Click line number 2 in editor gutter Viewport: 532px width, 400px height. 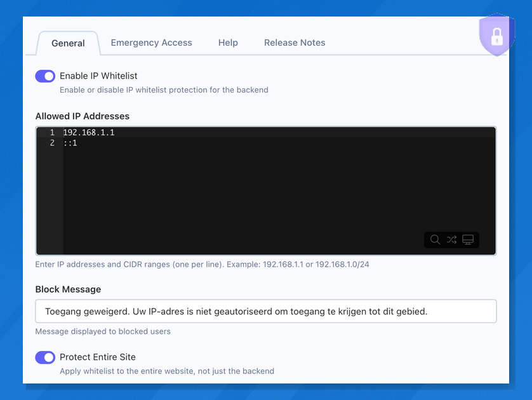(51, 143)
